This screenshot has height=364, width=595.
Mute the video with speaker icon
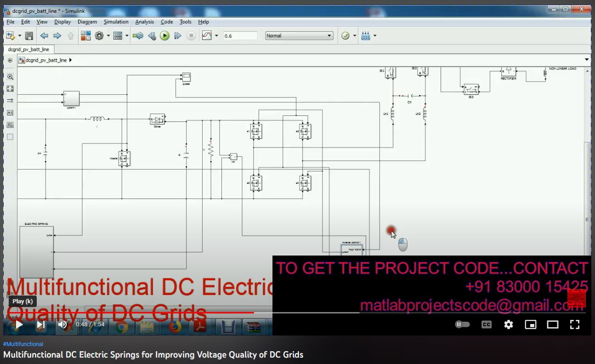point(62,324)
